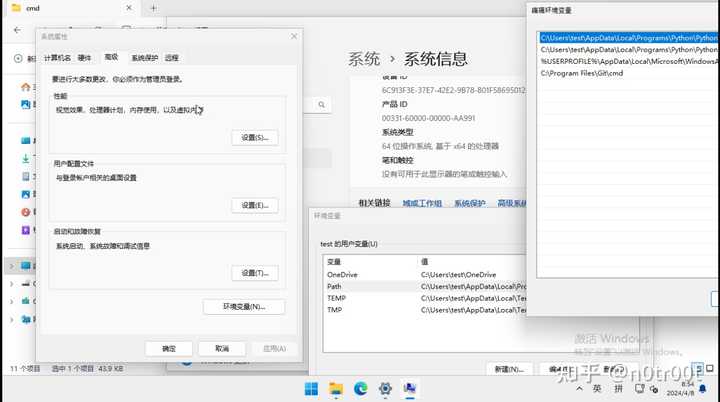Open the Settings gear on the taskbar

coord(385,389)
